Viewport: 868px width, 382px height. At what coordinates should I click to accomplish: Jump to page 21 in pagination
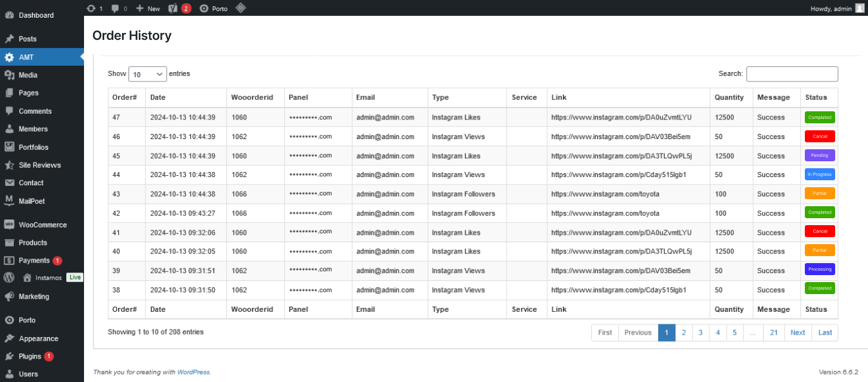tap(773, 333)
